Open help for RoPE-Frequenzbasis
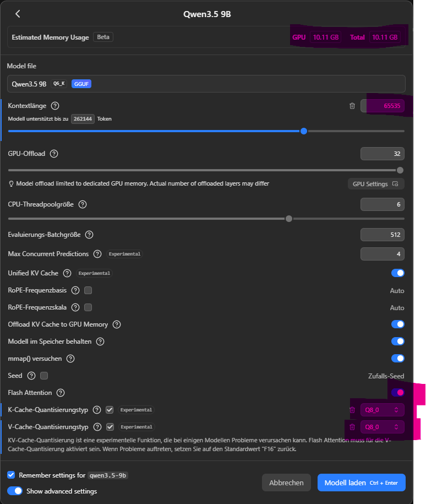 click(75, 290)
